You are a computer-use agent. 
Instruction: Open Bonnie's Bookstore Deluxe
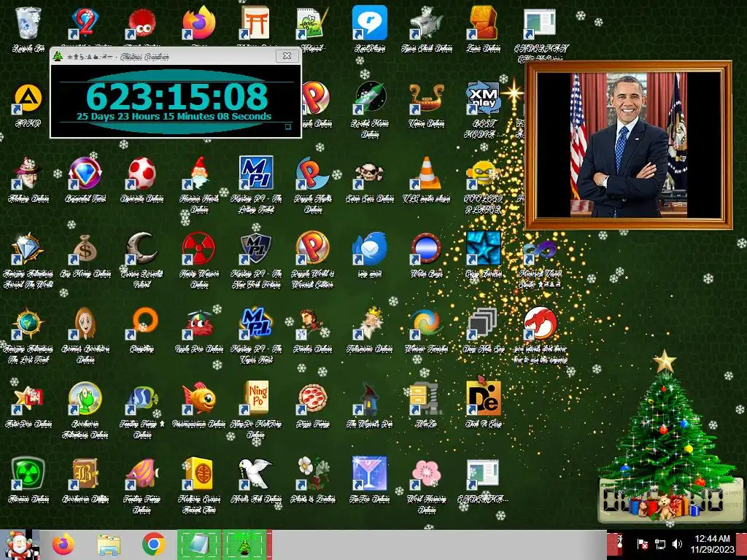(85, 323)
